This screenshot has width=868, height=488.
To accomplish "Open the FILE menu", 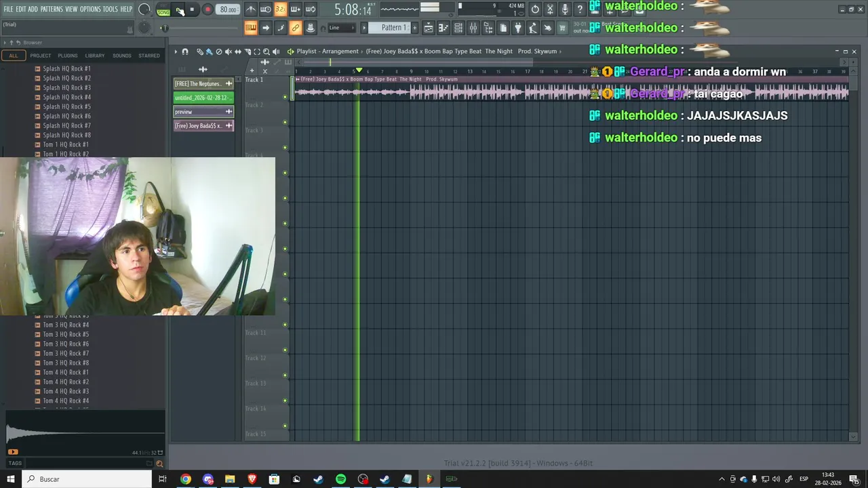I will click(x=8, y=9).
